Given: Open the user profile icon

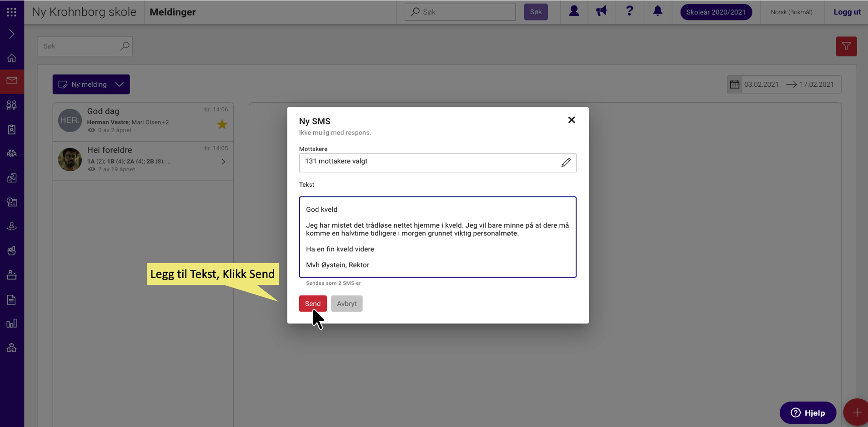Looking at the screenshot, I should [574, 11].
